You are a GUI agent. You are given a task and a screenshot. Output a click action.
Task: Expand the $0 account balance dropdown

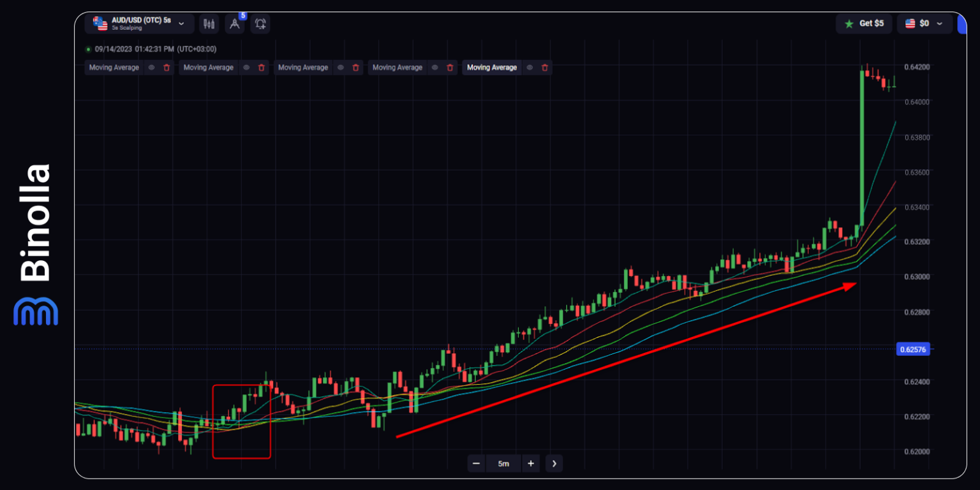click(x=939, y=23)
